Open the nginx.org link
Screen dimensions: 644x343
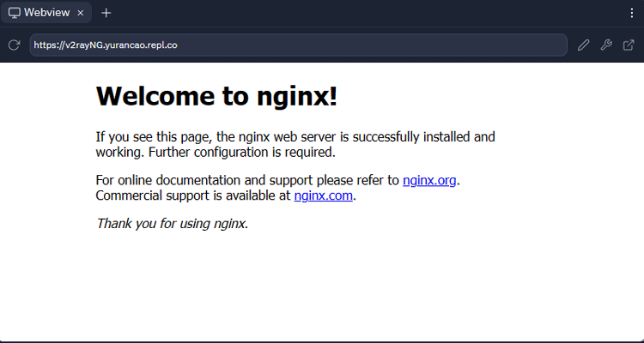click(x=429, y=180)
